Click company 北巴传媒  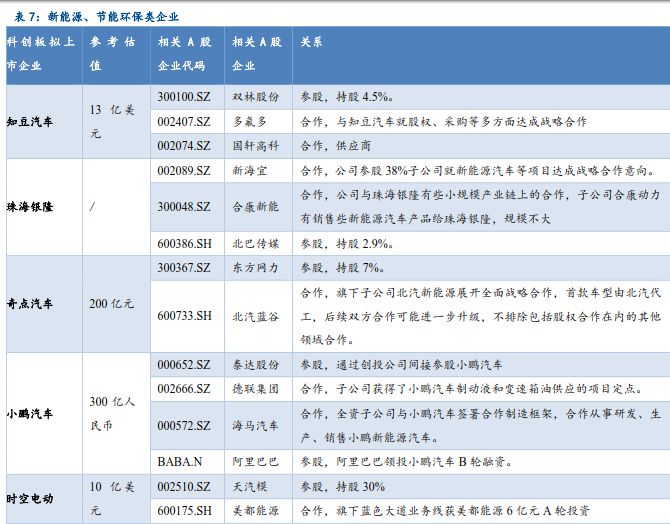256,244
